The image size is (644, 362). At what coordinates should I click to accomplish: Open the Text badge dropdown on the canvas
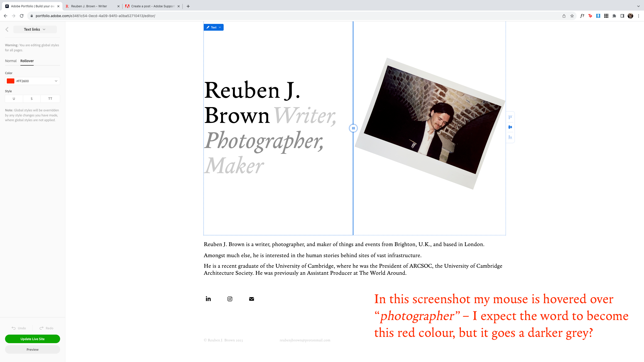pyautogui.click(x=219, y=27)
